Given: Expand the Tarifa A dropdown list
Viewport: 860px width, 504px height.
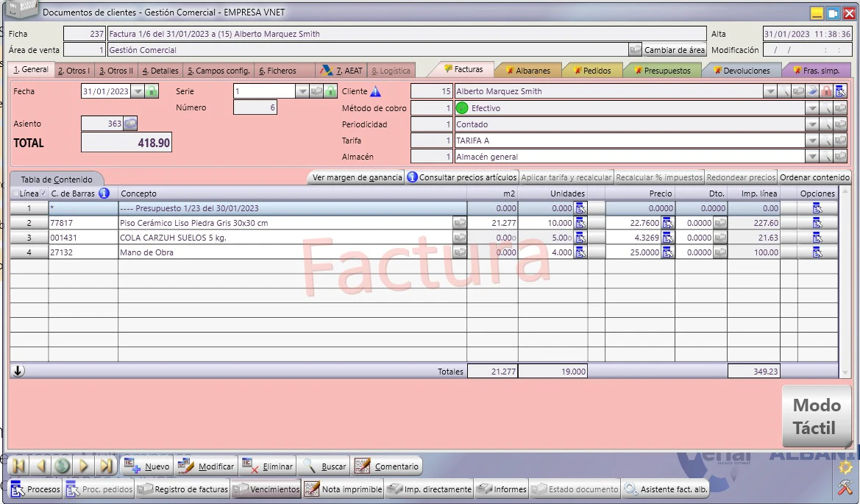Looking at the screenshot, I should pyautogui.click(x=812, y=141).
